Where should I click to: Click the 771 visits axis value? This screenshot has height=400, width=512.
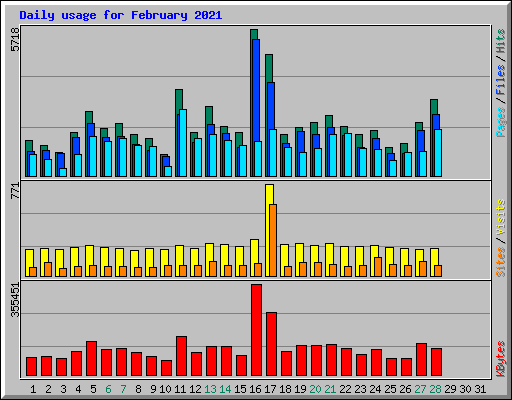pos(15,191)
